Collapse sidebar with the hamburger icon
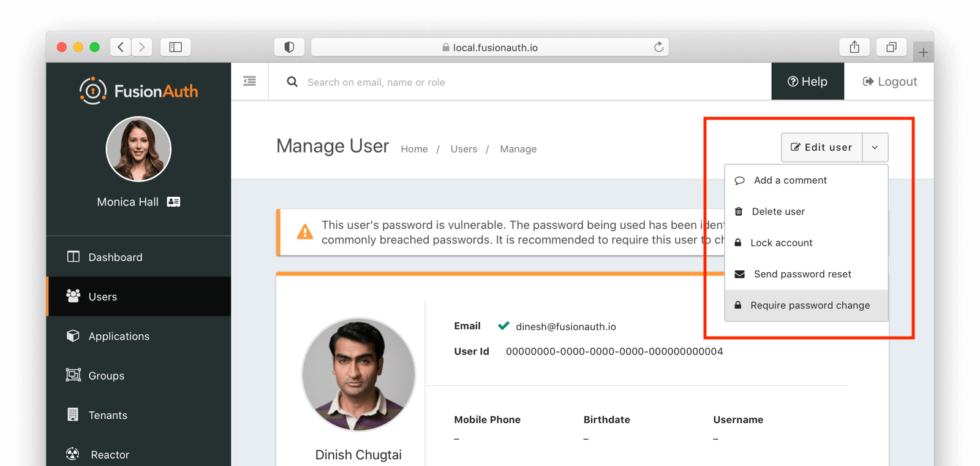980x466 pixels. point(250,81)
